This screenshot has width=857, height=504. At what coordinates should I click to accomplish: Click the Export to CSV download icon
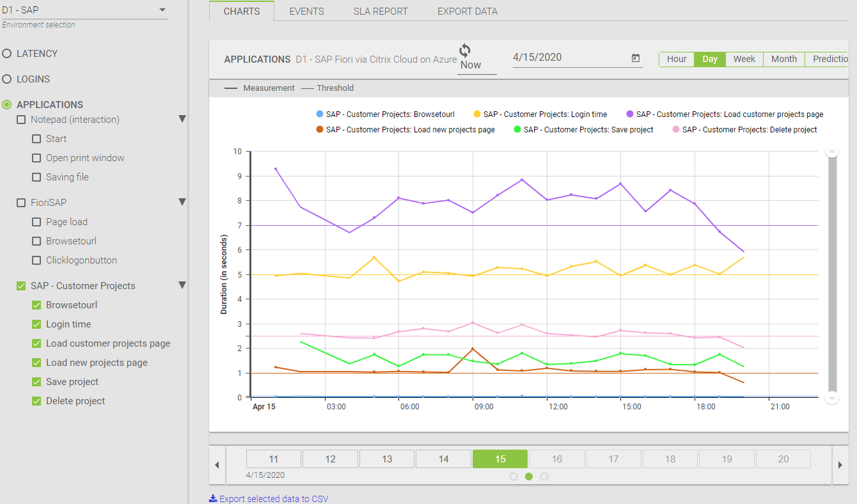(x=213, y=499)
